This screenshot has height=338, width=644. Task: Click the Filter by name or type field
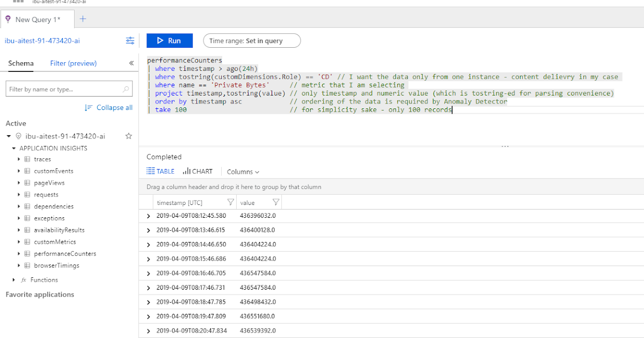[x=59, y=88]
